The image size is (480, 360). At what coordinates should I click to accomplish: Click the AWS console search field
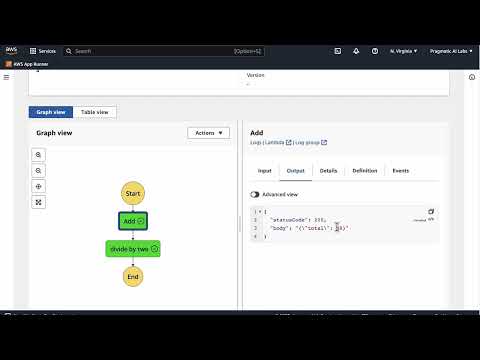pos(164,51)
